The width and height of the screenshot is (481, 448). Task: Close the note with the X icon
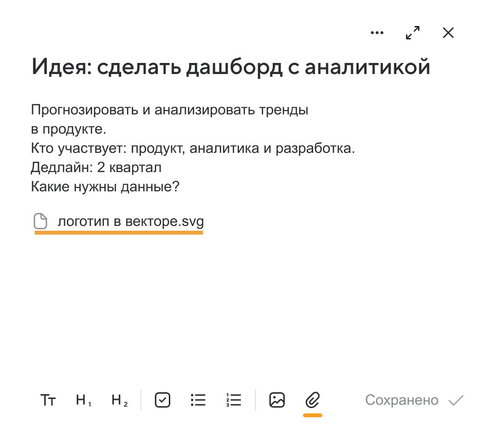(x=448, y=33)
